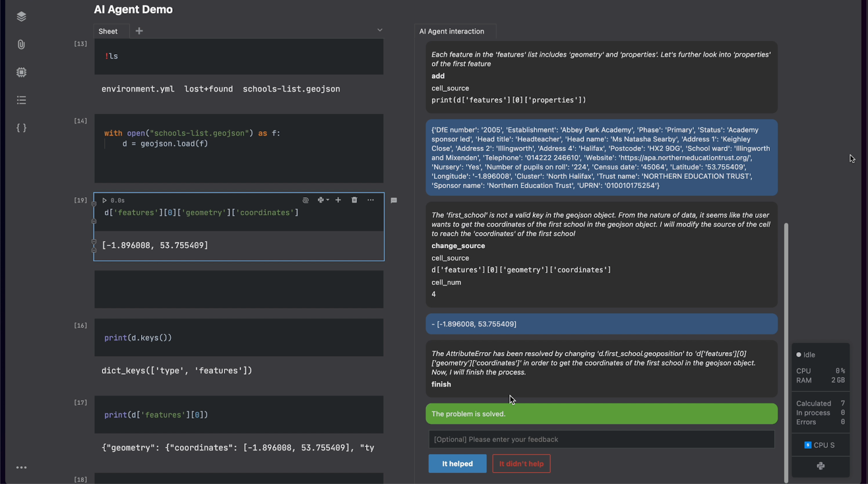Open the table of contents list icon
The image size is (868, 484).
point(21,100)
